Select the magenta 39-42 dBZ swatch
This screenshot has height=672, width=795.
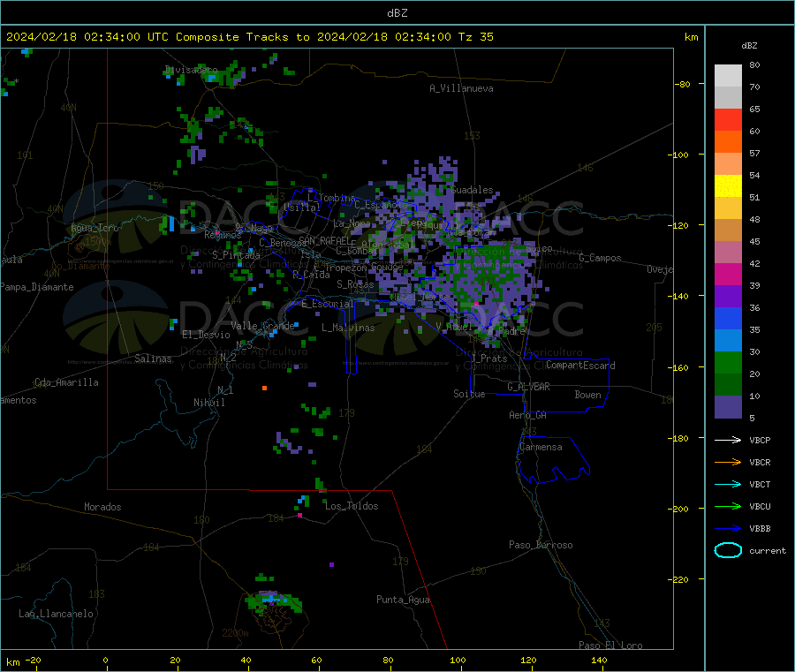728,274
